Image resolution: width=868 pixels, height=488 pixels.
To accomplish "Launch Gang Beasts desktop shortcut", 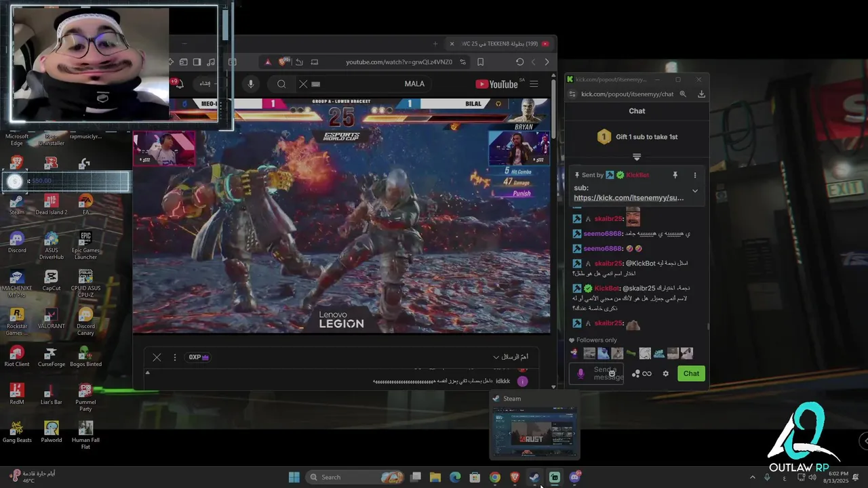I will [17, 431].
